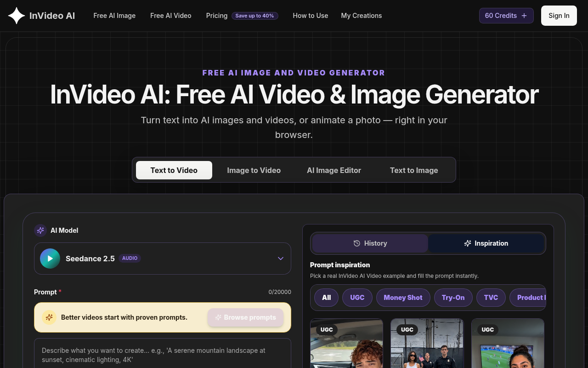This screenshot has width=588, height=368.
Task: Filter inspiration by Money Shot
Action: pyautogui.click(x=403, y=298)
